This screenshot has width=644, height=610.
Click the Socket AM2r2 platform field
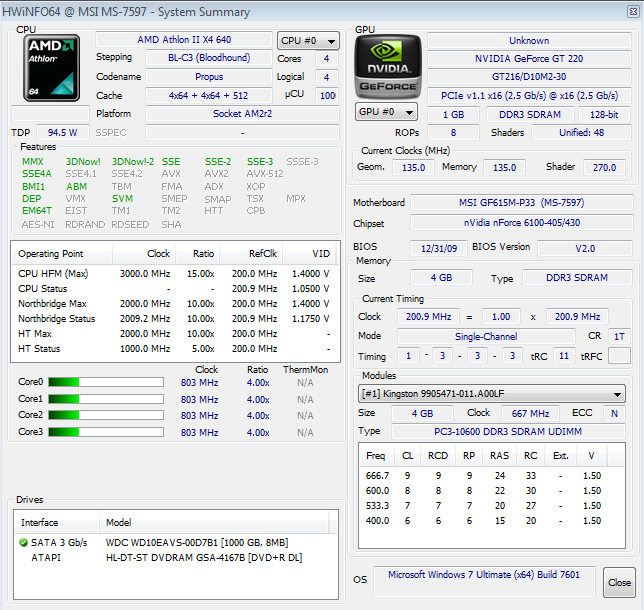(242, 114)
